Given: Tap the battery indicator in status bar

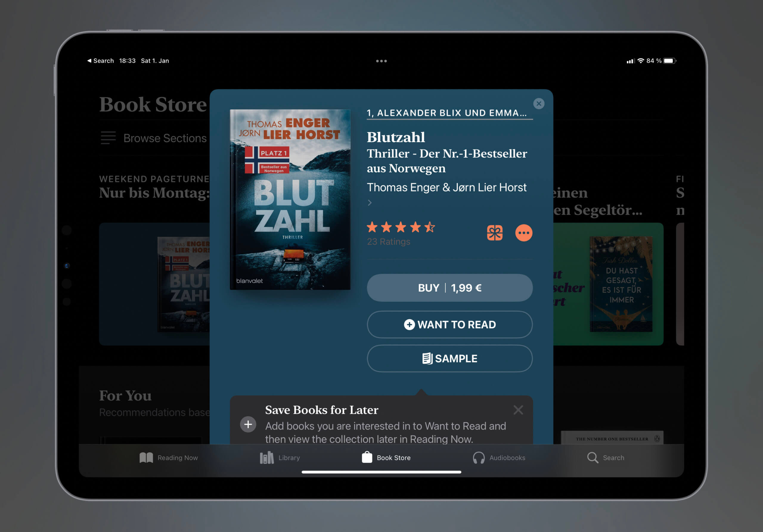Looking at the screenshot, I should (669, 61).
